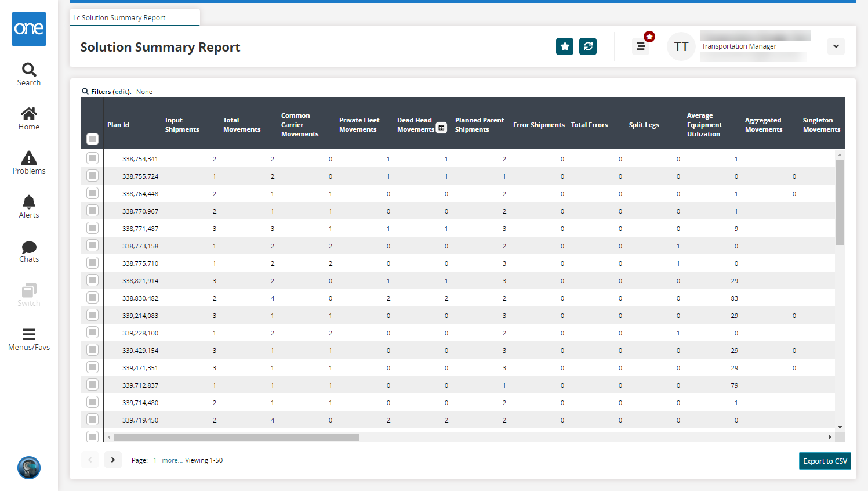Screen dimensions: 868x491
Task: Open the notifications list menu icon
Action: click(641, 46)
